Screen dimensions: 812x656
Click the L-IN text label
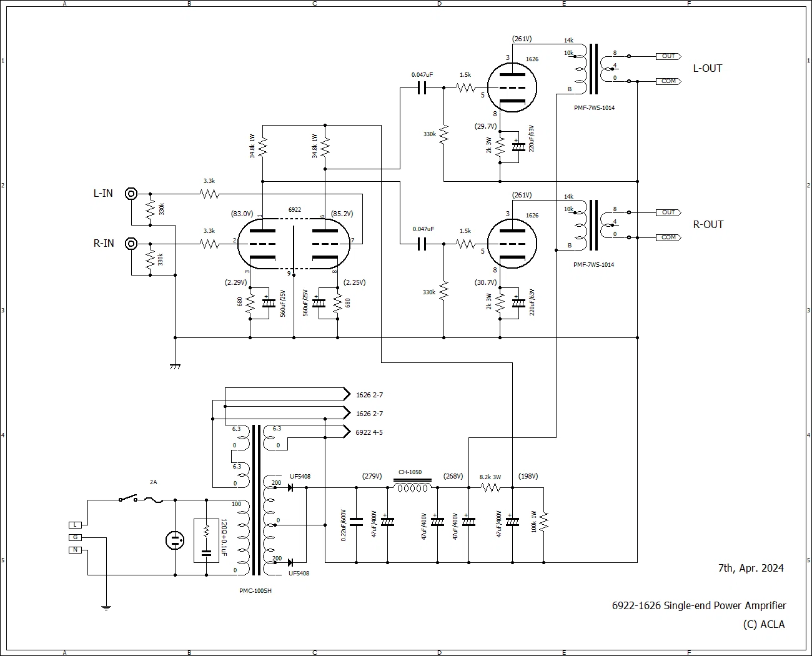(103, 194)
